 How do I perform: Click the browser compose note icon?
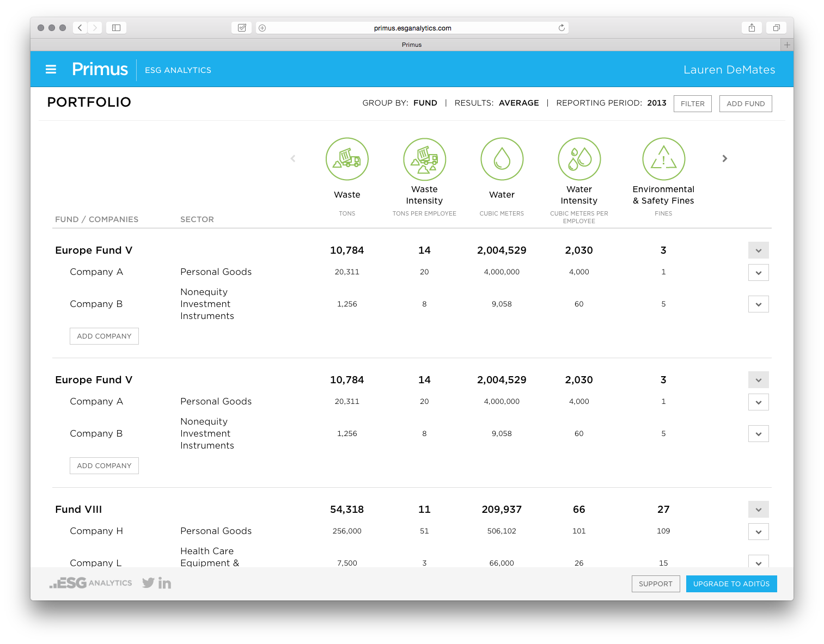[242, 28]
